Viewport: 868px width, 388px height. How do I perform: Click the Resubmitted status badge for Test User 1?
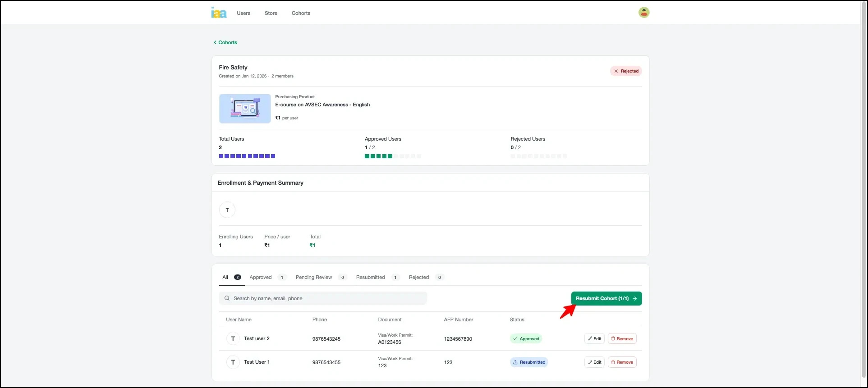[528, 362]
